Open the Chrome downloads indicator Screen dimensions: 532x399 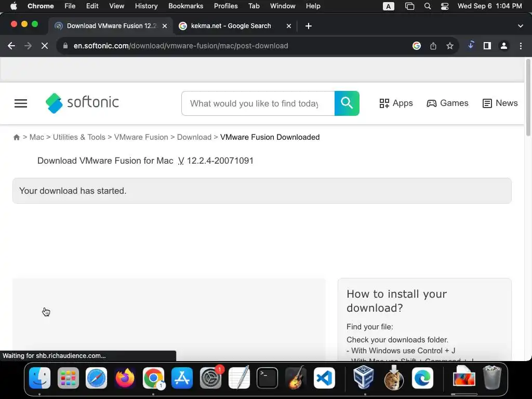point(471,45)
